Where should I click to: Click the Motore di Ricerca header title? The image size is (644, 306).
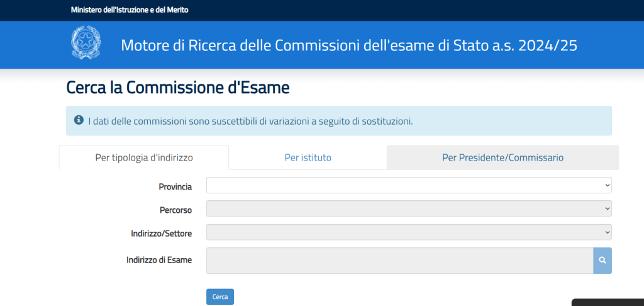348,45
